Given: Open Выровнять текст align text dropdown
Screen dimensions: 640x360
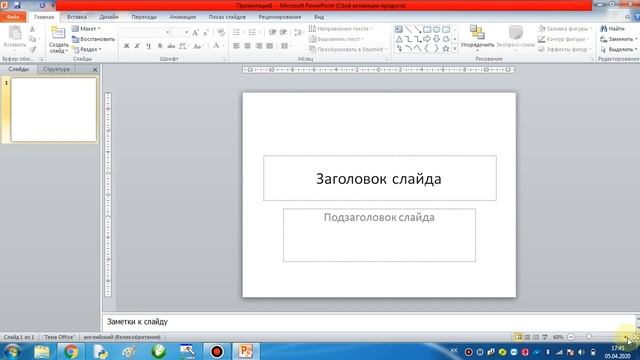Looking at the screenshot, I should 336,39.
